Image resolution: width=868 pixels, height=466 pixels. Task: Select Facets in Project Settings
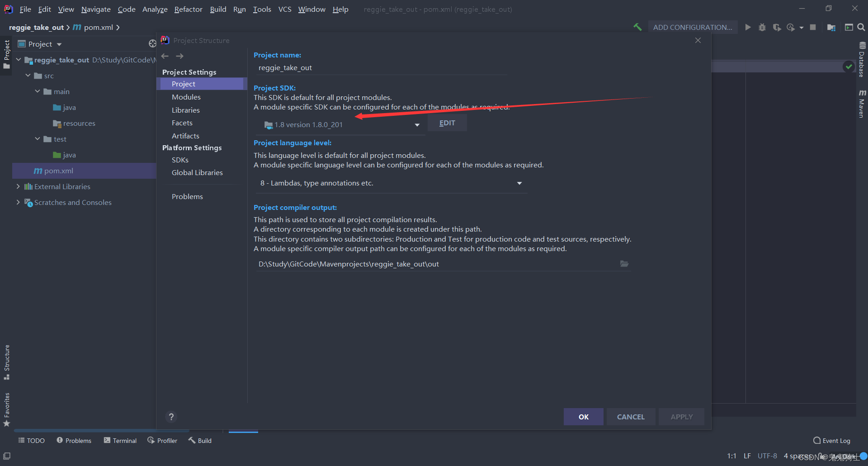[182, 123]
